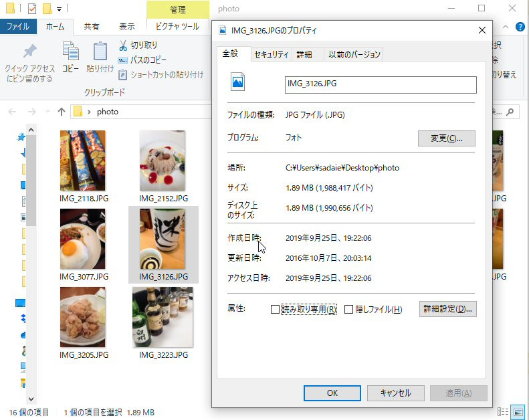Click the Up one level arrow
The width and height of the screenshot is (529, 420).
click(62, 112)
